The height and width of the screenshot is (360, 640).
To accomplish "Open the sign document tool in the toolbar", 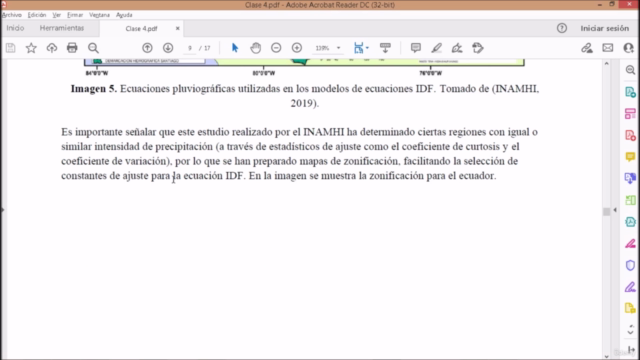I will (x=457, y=48).
